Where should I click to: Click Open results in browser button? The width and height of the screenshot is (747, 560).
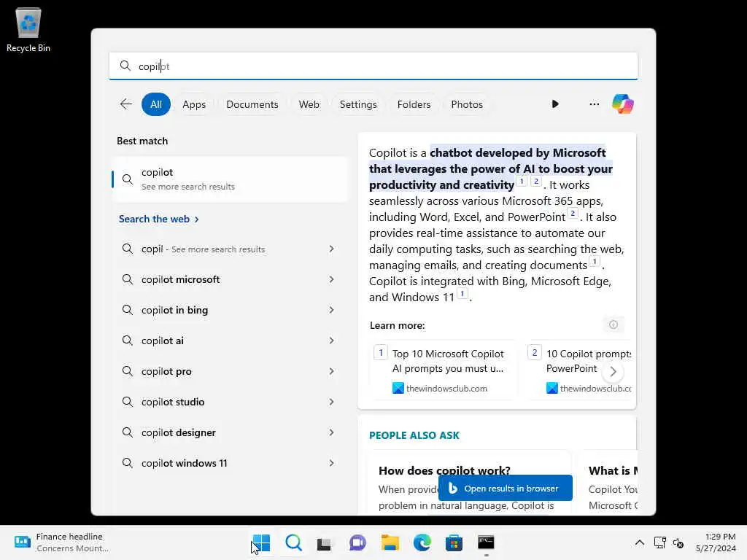pos(505,488)
